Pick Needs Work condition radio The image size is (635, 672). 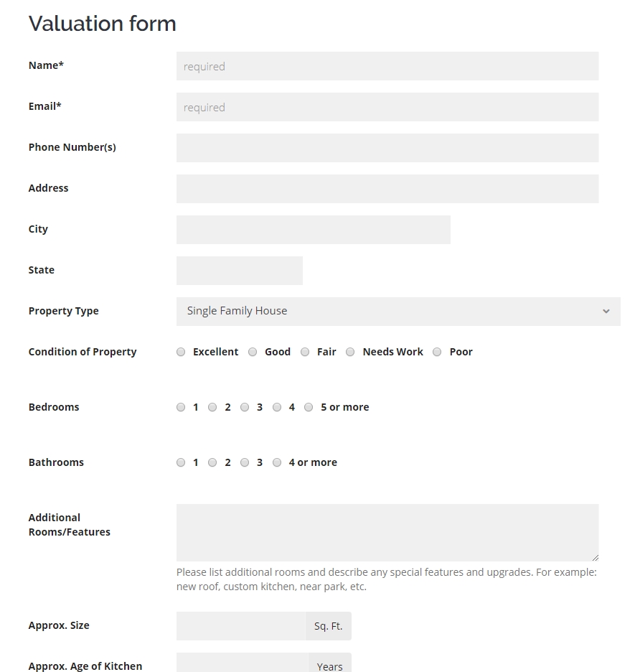(350, 352)
